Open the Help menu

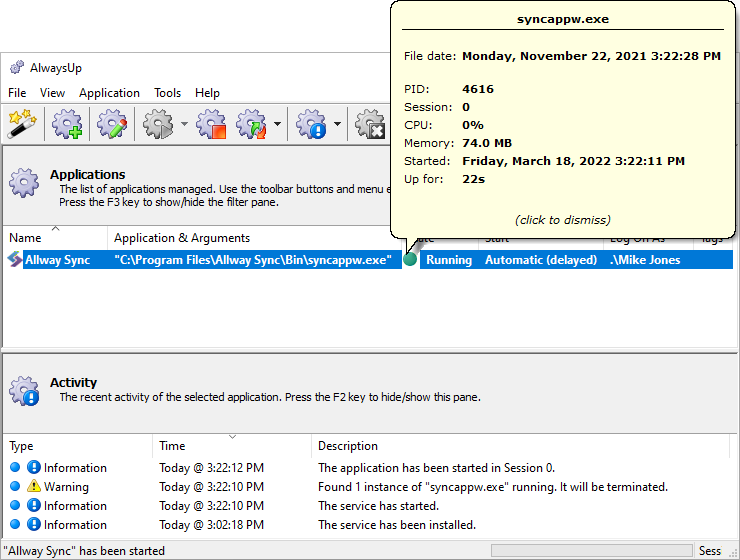coord(207,93)
